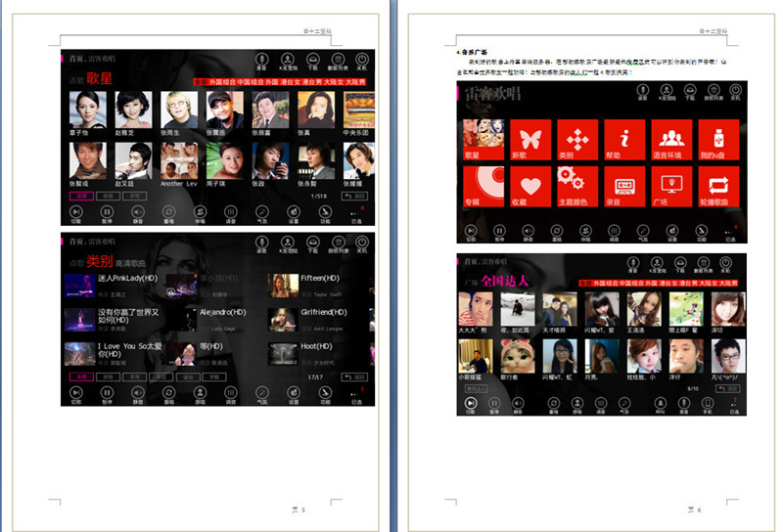Click the 录音 microphone icon on the main menu screen
Screen dimensions: 783x532
643,92
